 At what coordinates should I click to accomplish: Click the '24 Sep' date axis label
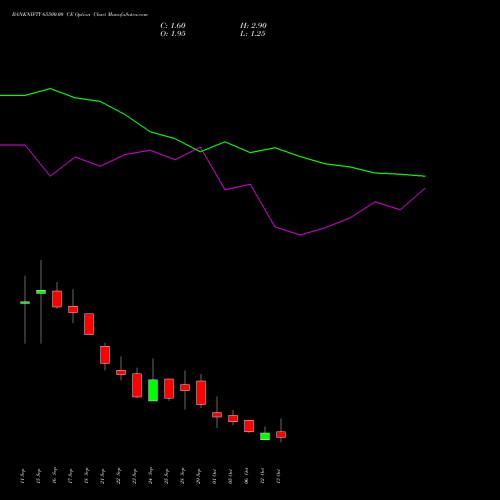coord(150,476)
